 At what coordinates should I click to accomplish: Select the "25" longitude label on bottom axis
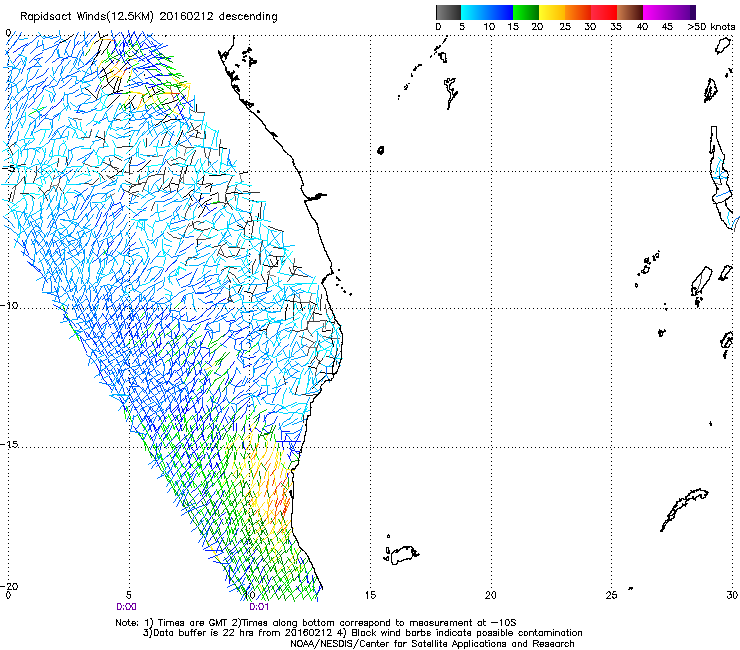click(612, 595)
